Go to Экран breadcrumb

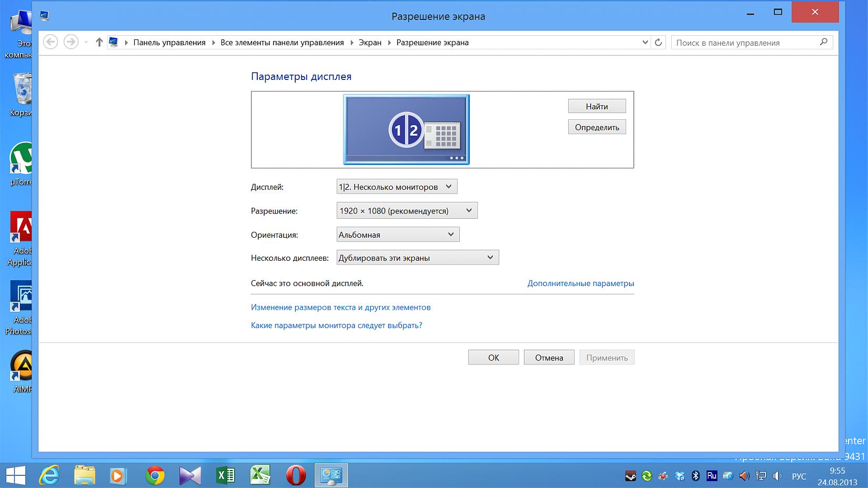pyautogui.click(x=370, y=43)
